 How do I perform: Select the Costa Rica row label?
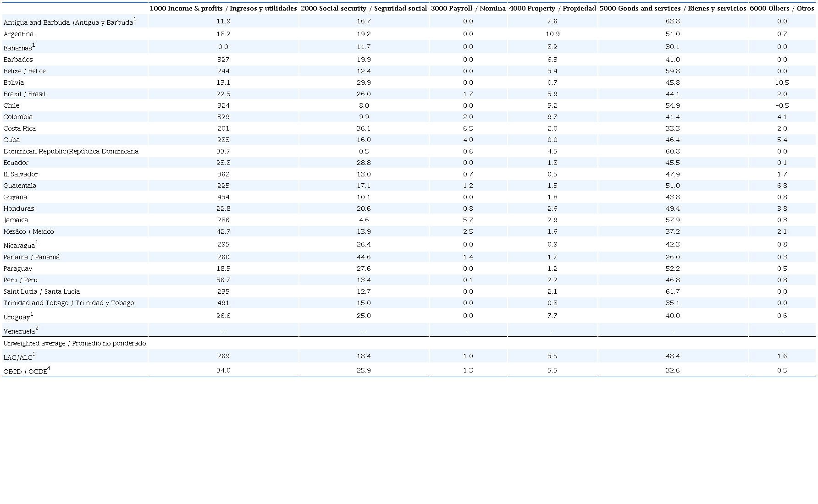[19, 128]
